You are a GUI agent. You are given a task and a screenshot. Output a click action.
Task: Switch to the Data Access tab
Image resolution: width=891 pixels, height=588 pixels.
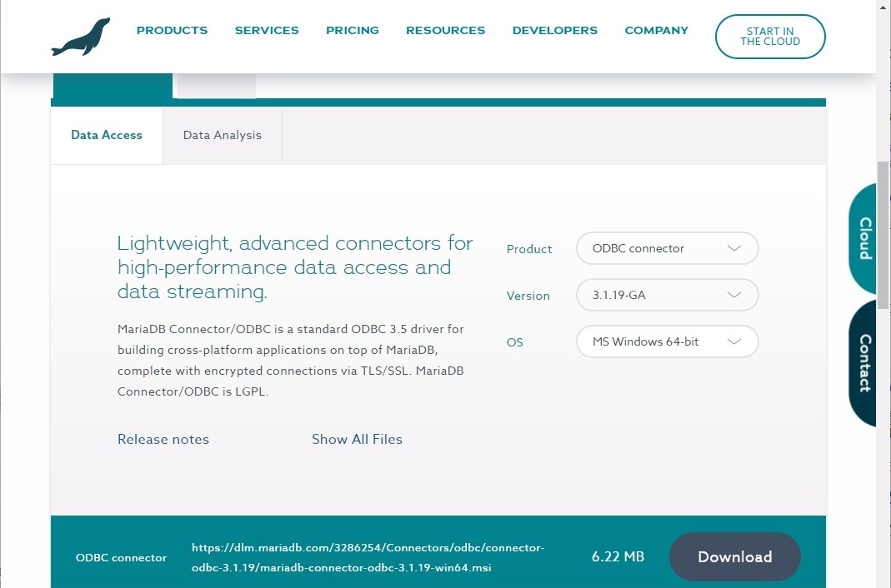coord(106,135)
